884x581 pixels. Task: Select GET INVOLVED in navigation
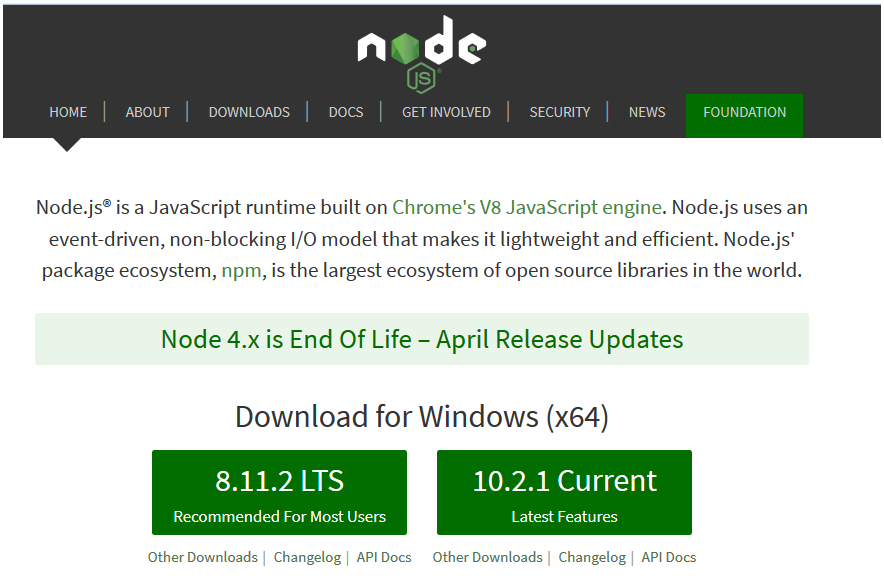tap(447, 112)
